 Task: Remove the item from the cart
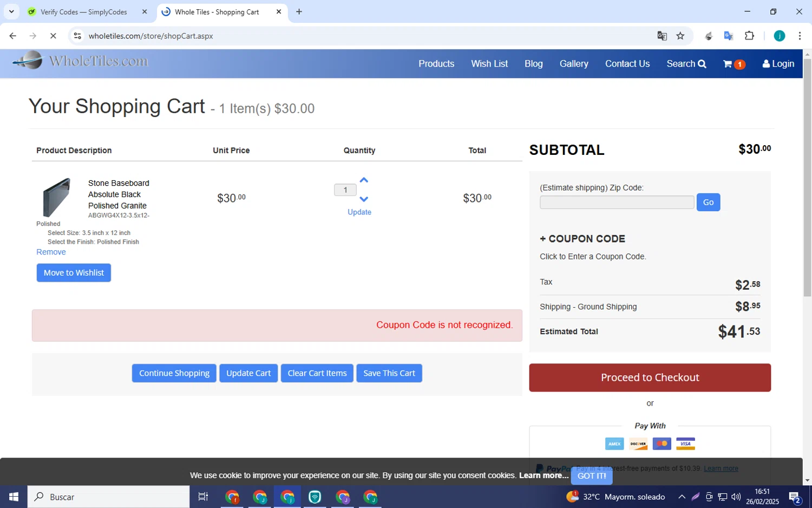click(x=51, y=252)
